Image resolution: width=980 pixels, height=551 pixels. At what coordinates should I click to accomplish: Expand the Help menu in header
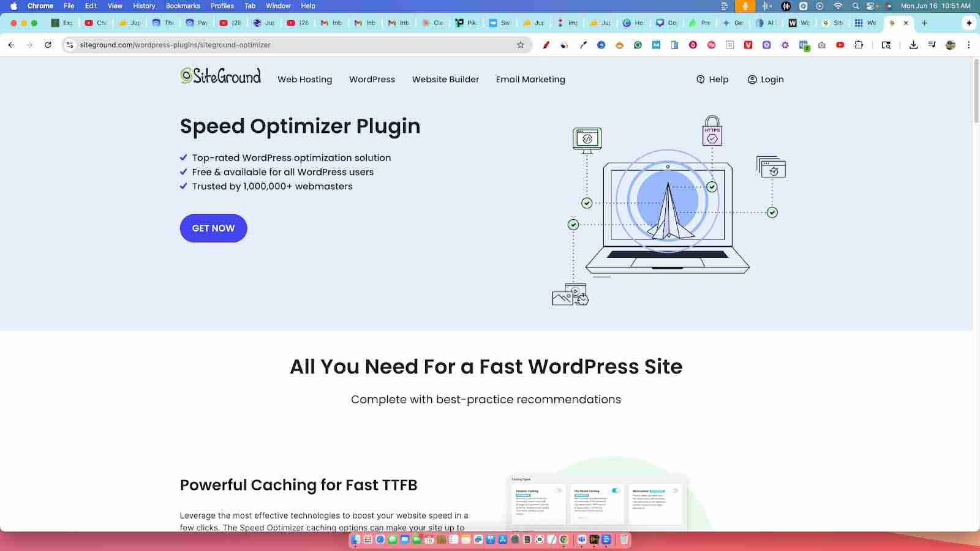(x=712, y=80)
